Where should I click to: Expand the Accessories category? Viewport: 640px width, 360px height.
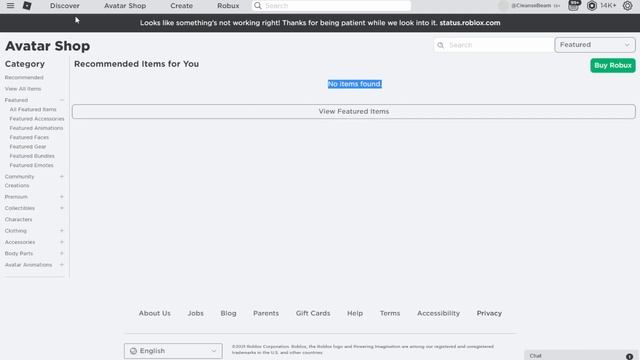(62, 242)
